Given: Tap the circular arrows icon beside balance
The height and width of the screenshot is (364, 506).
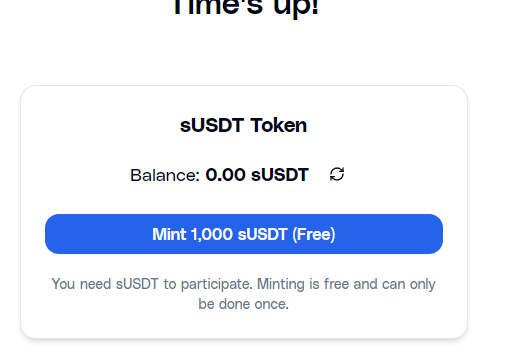Looking at the screenshot, I should (x=337, y=174).
